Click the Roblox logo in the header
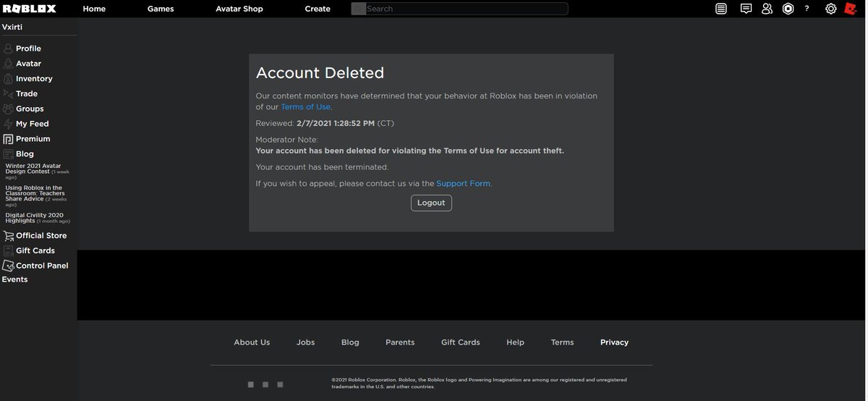Image resolution: width=868 pixels, height=401 pixels. point(29,9)
